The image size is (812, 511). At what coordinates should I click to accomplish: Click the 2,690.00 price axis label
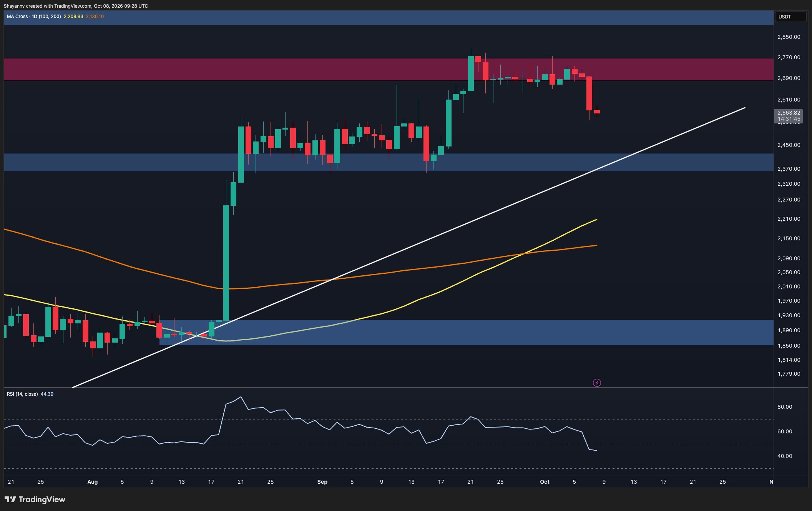(789, 78)
